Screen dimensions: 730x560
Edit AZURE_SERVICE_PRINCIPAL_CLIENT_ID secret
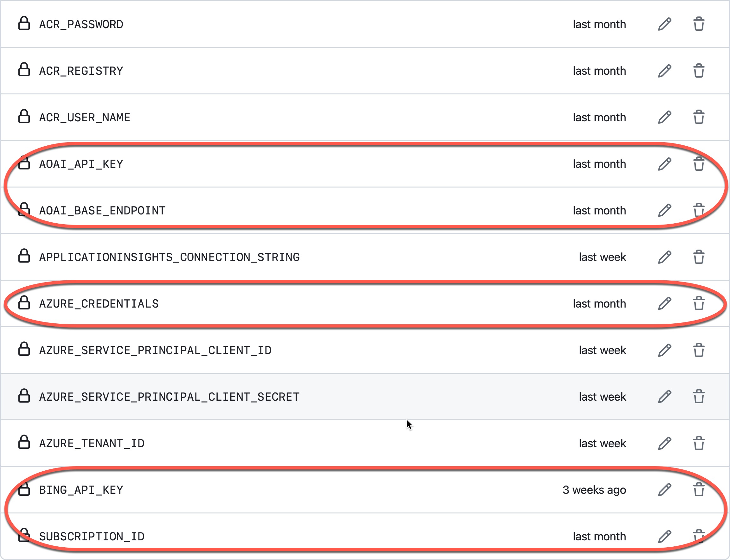click(x=664, y=350)
